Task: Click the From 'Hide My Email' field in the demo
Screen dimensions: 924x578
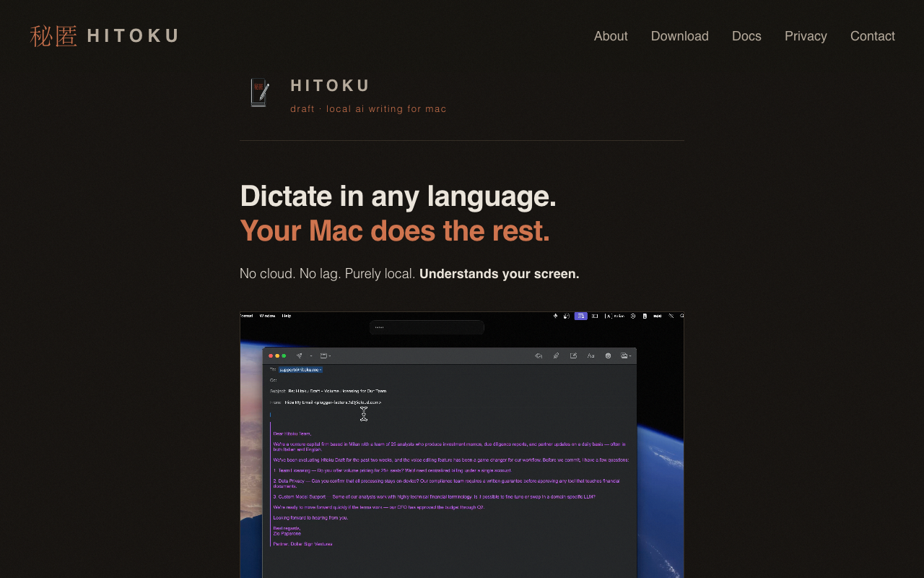Action: click(325, 402)
